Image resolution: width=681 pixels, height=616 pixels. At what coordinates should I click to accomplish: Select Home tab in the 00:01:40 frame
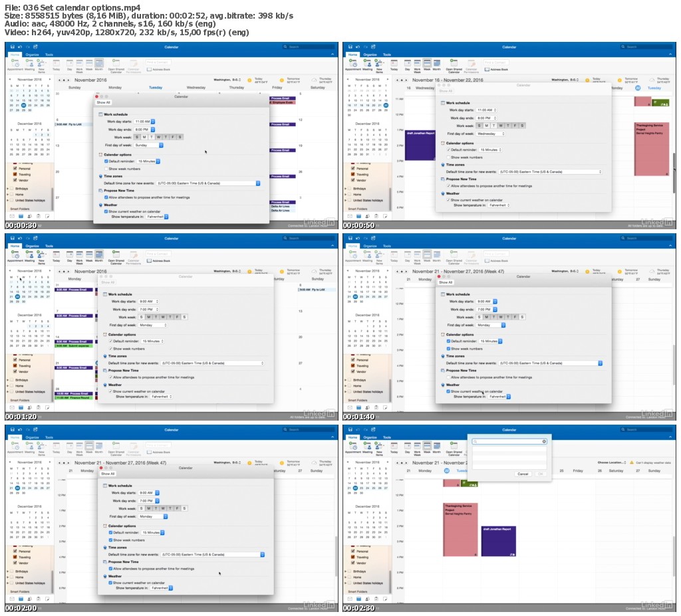coord(352,246)
